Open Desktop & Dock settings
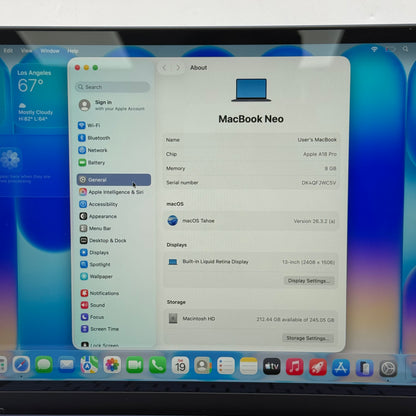This screenshot has height=416, width=416. [103, 240]
